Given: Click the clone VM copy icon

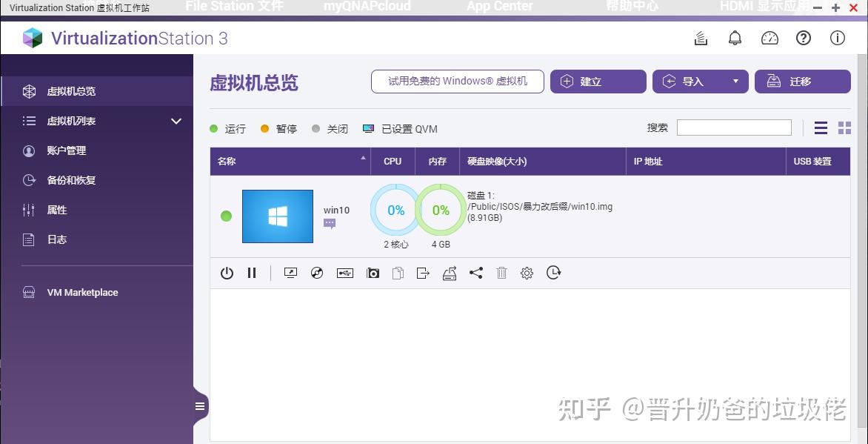Looking at the screenshot, I should click(398, 273).
